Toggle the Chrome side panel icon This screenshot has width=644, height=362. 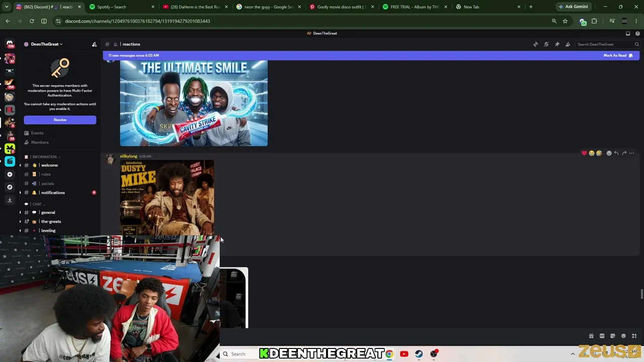click(44, 21)
